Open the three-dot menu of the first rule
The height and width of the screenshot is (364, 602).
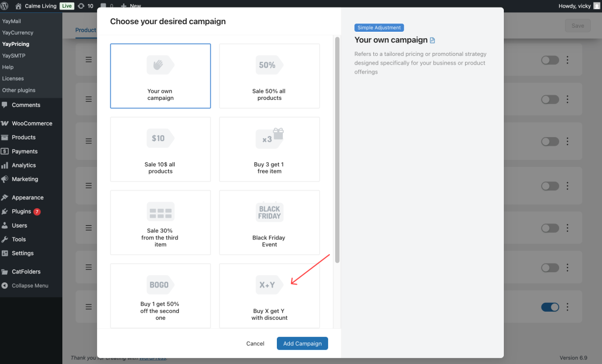pyautogui.click(x=567, y=60)
